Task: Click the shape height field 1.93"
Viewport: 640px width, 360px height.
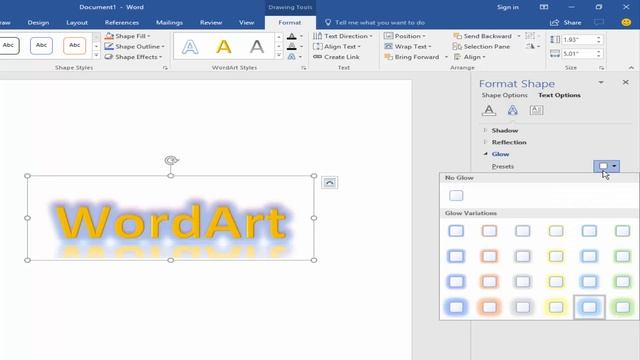Action: click(578, 40)
